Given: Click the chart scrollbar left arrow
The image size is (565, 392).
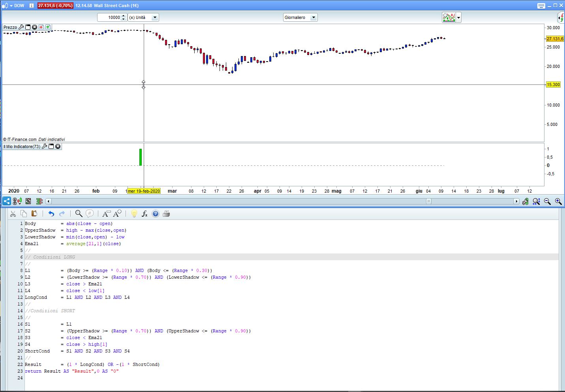Looking at the screenshot, I should point(48,201).
